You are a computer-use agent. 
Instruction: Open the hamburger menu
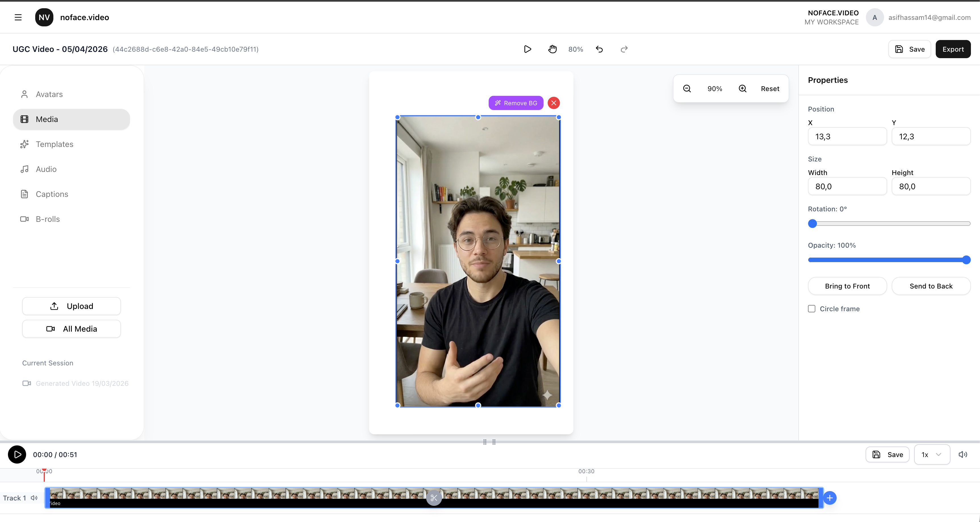[18, 18]
